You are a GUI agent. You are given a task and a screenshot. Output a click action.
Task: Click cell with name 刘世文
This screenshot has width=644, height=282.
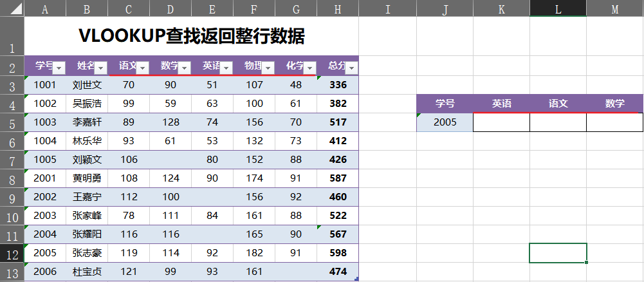pyautogui.click(x=87, y=85)
